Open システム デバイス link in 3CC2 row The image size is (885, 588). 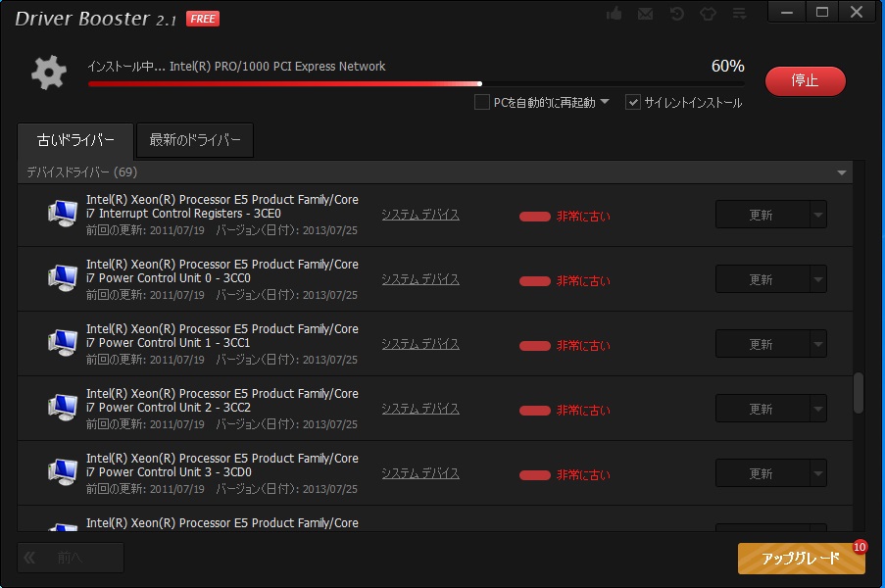click(x=420, y=409)
